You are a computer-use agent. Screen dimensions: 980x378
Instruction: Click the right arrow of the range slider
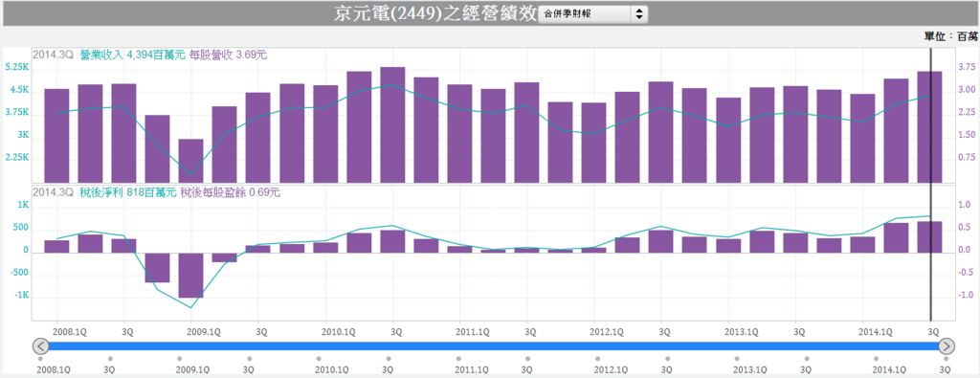947,345
